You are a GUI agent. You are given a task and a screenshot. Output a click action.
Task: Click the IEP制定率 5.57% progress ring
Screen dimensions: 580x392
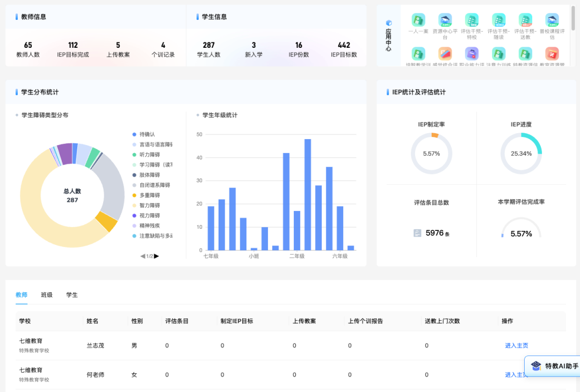pyautogui.click(x=431, y=154)
